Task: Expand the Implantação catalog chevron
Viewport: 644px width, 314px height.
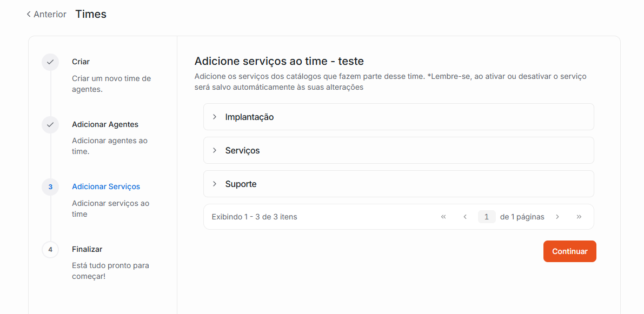Action: tap(215, 117)
